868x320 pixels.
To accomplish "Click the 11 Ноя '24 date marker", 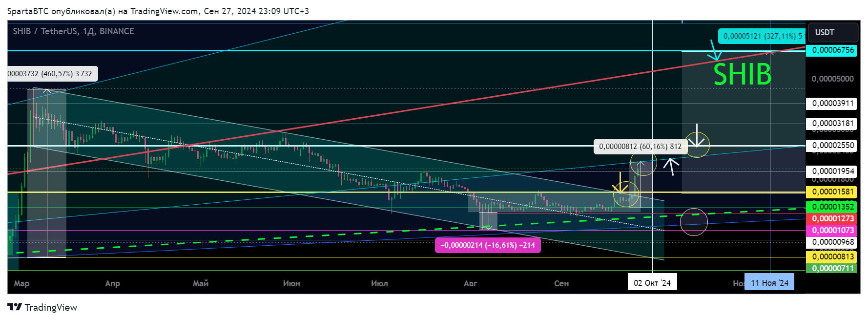I will (x=769, y=283).
